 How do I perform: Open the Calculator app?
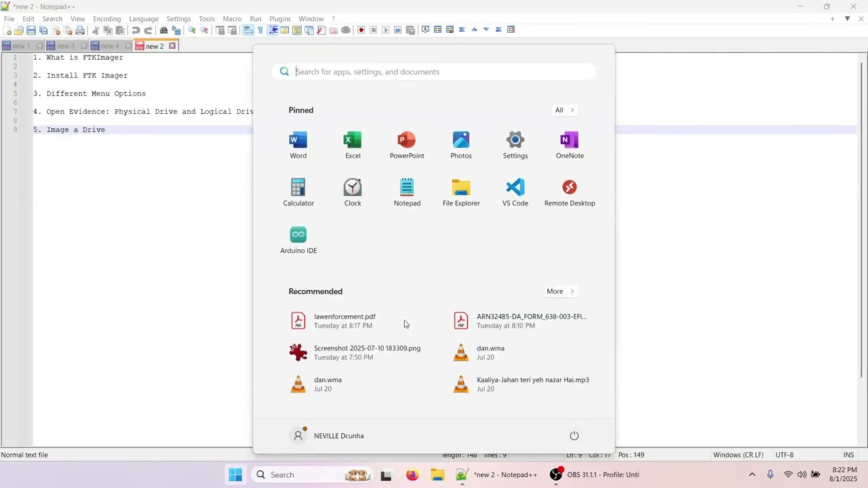(x=298, y=193)
